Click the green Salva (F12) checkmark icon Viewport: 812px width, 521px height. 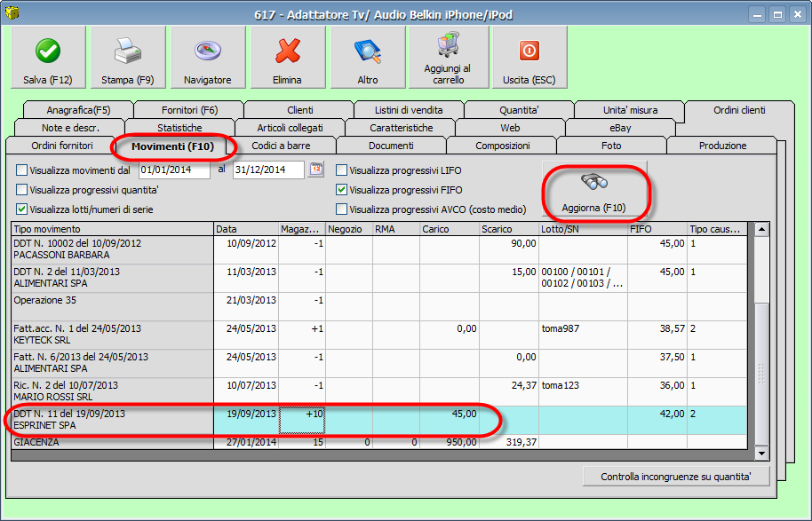(48, 51)
